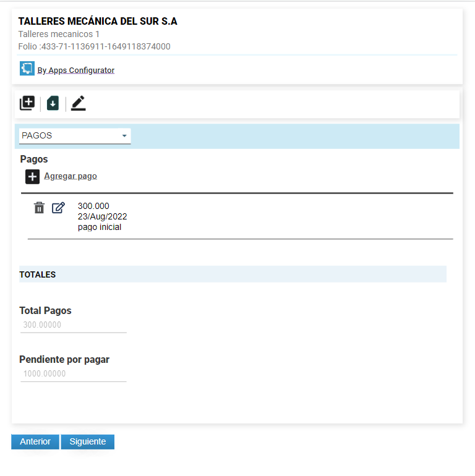Select the 300.000 payment amount text
The height and width of the screenshot is (476, 475).
(93, 206)
